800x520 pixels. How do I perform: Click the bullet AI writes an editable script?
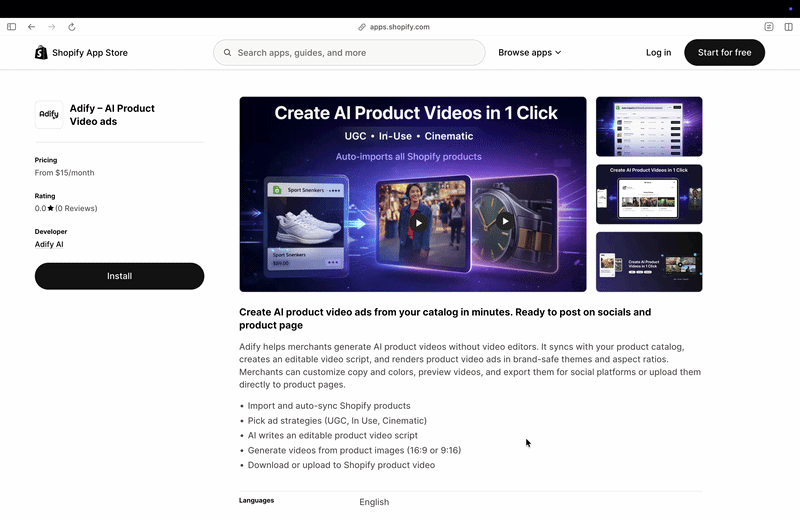[x=333, y=435]
